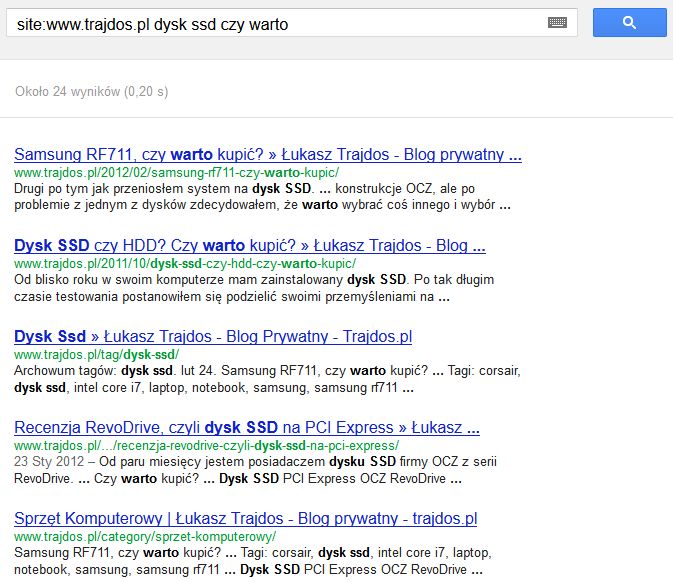Screen dimensions: 673x582
Task: Click URL www.trajdos.pl/tag/dysk-ssd/
Action: click(x=97, y=355)
